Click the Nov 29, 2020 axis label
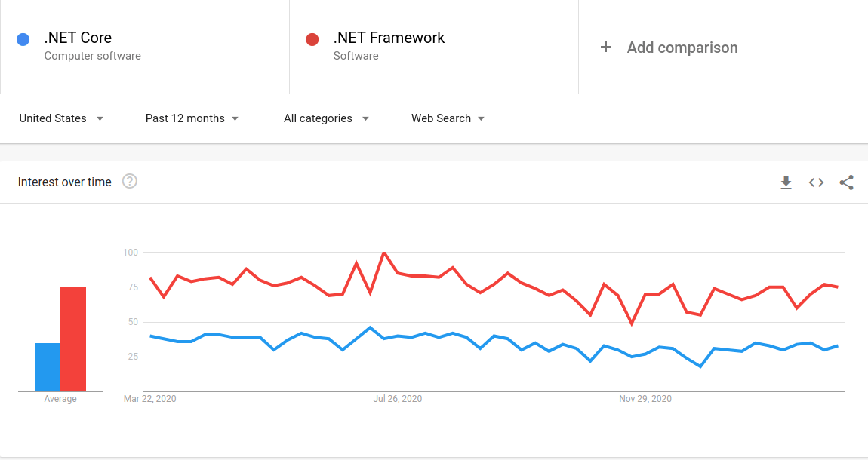Screen dimensions: 868x460 [x=645, y=399]
